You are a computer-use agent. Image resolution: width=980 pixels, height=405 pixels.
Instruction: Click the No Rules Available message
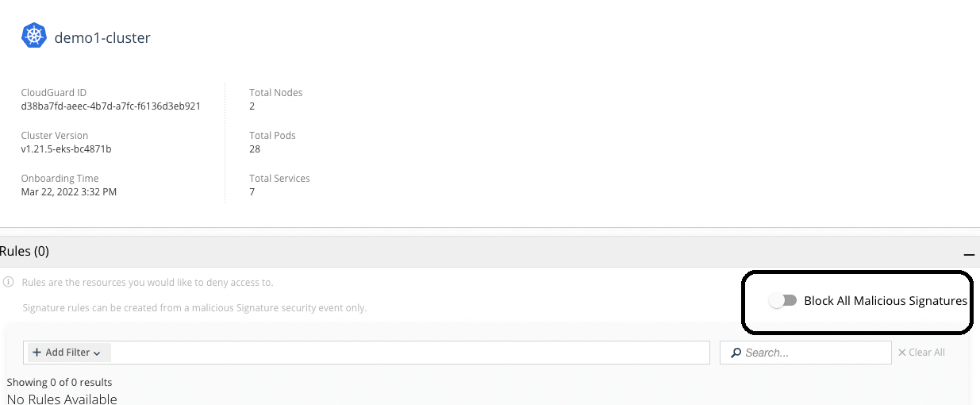pyautogui.click(x=62, y=399)
